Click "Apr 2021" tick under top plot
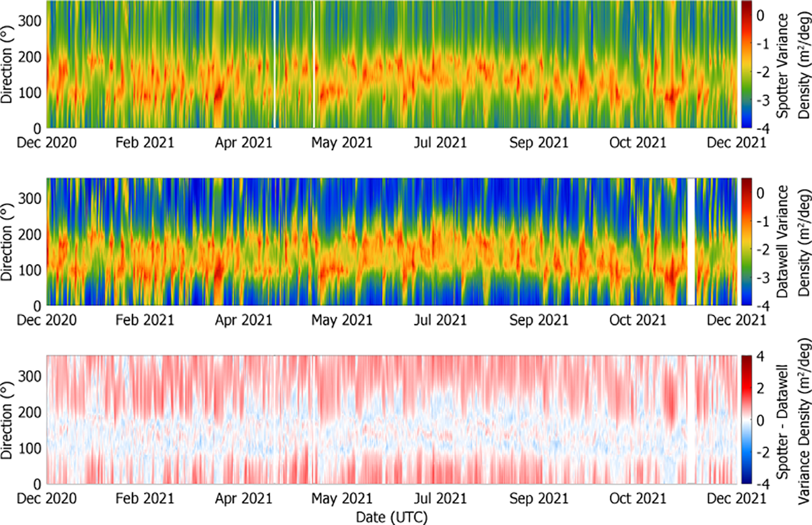The width and height of the screenshot is (812, 525). tap(244, 143)
